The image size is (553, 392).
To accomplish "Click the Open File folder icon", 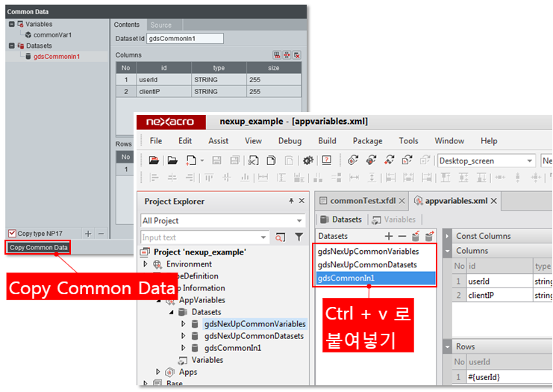I will (x=172, y=161).
